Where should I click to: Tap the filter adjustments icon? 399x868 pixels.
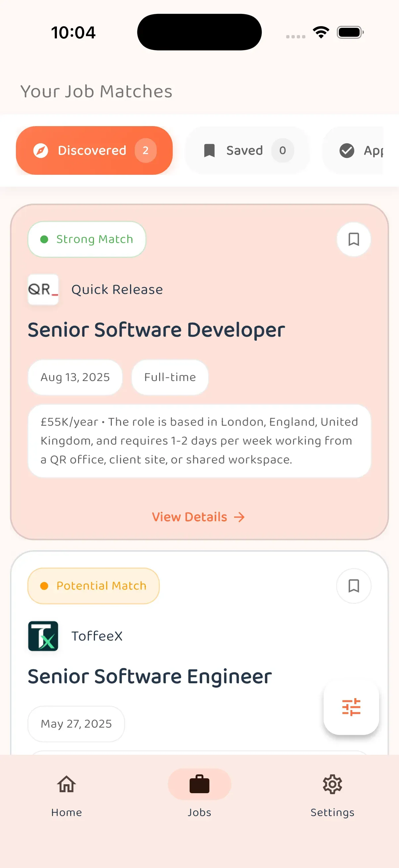351,708
